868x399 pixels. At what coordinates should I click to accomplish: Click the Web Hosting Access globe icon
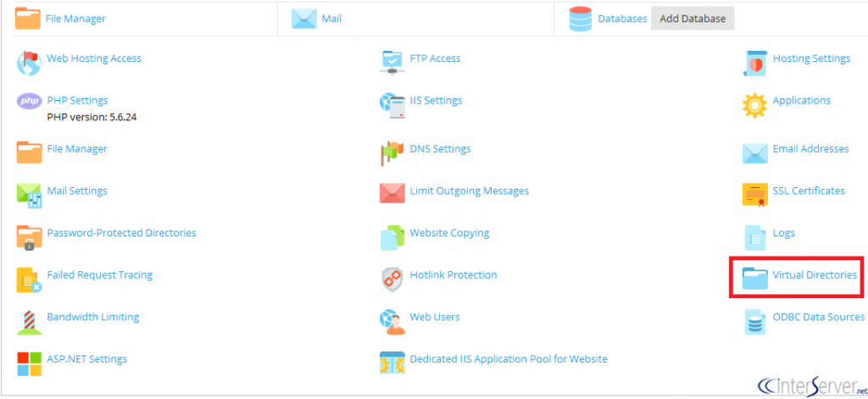[x=29, y=63]
